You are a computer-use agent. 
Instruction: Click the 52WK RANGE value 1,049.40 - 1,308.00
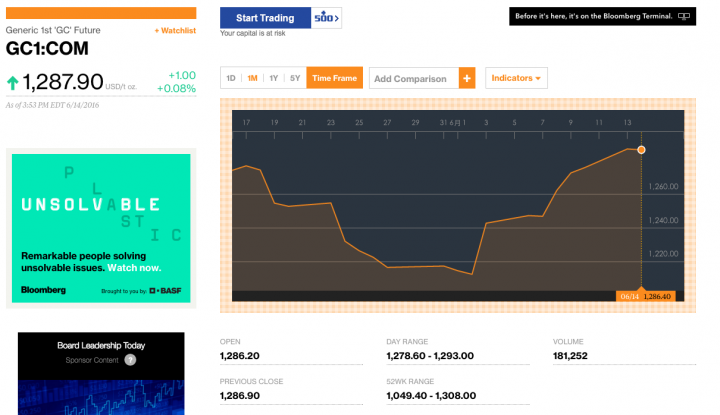coord(431,396)
